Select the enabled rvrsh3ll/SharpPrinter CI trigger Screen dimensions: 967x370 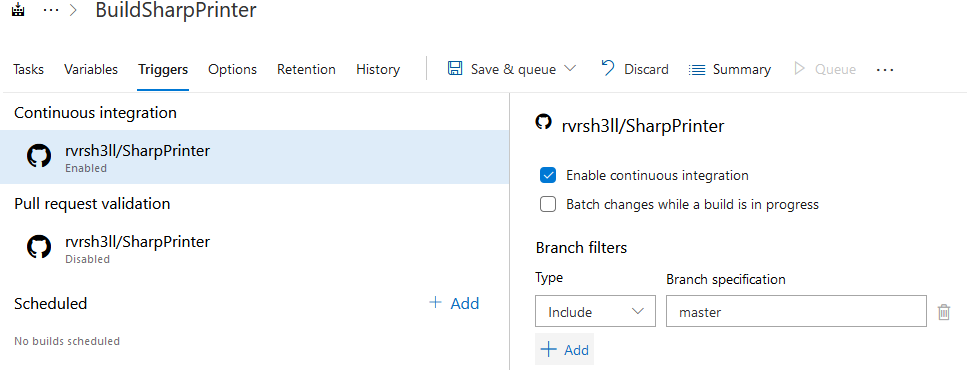pyautogui.click(x=254, y=157)
